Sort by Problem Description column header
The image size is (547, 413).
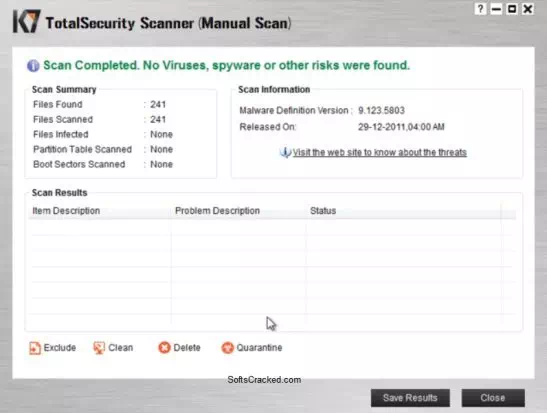pyautogui.click(x=217, y=211)
